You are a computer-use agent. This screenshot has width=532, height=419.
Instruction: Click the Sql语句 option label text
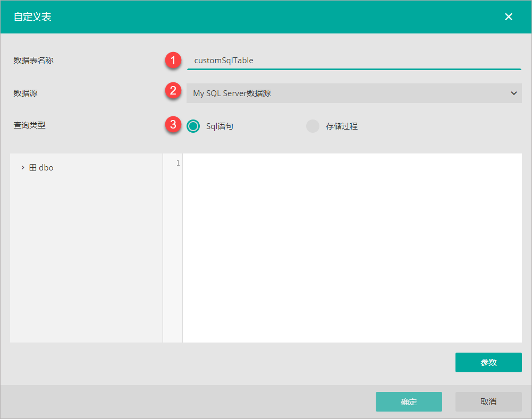pyautogui.click(x=219, y=126)
